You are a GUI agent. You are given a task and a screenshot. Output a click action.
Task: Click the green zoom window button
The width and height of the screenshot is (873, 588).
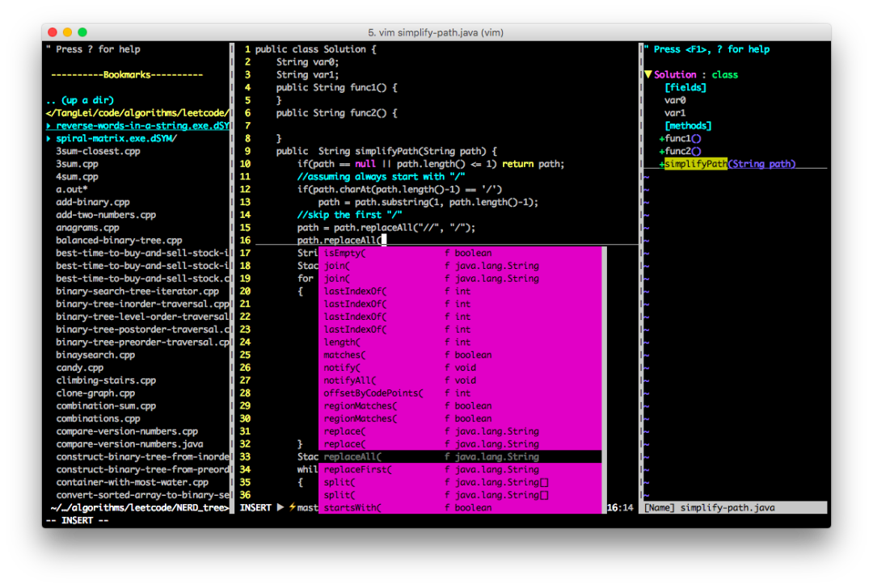pyautogui.click(x=82, y=32)
